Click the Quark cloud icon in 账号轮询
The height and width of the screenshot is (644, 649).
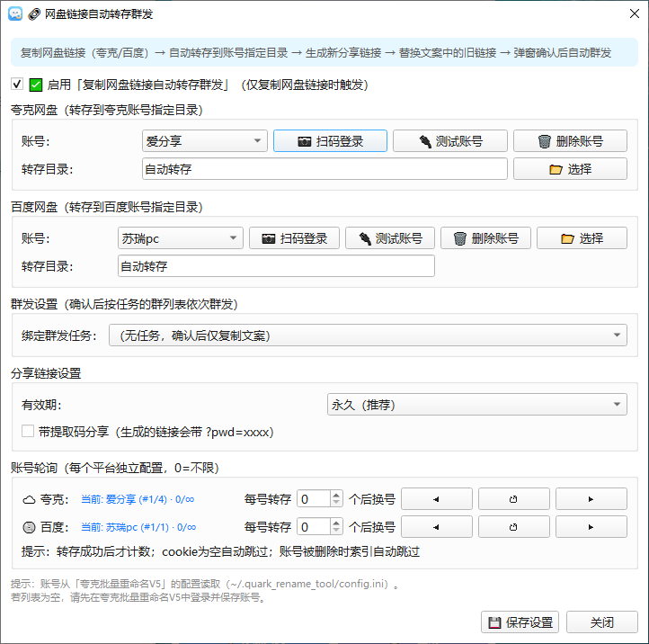[x=29, y=499]
